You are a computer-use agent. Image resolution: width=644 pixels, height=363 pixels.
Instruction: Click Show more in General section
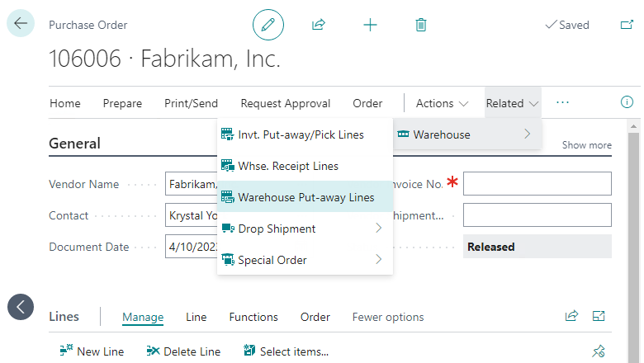[x=587, y=145]
